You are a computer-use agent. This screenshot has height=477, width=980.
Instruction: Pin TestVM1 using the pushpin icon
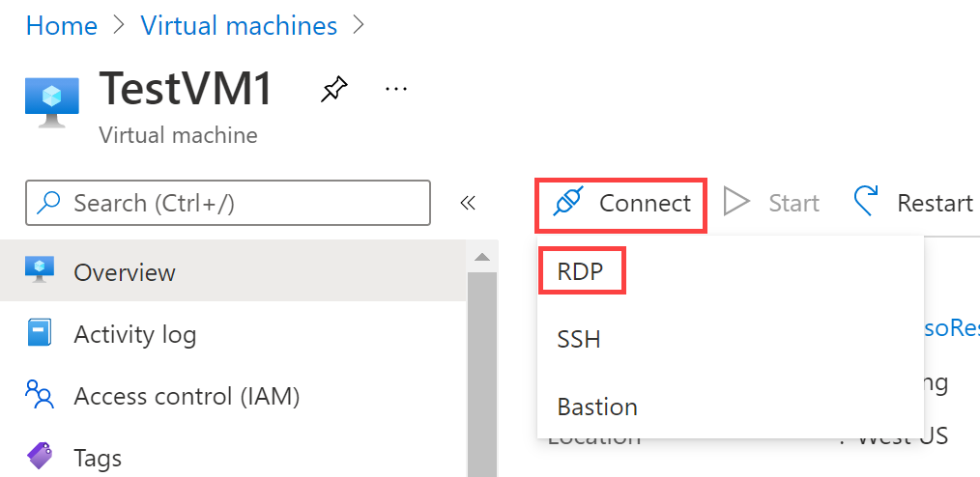pyautogui.click(x=333, y=89)
